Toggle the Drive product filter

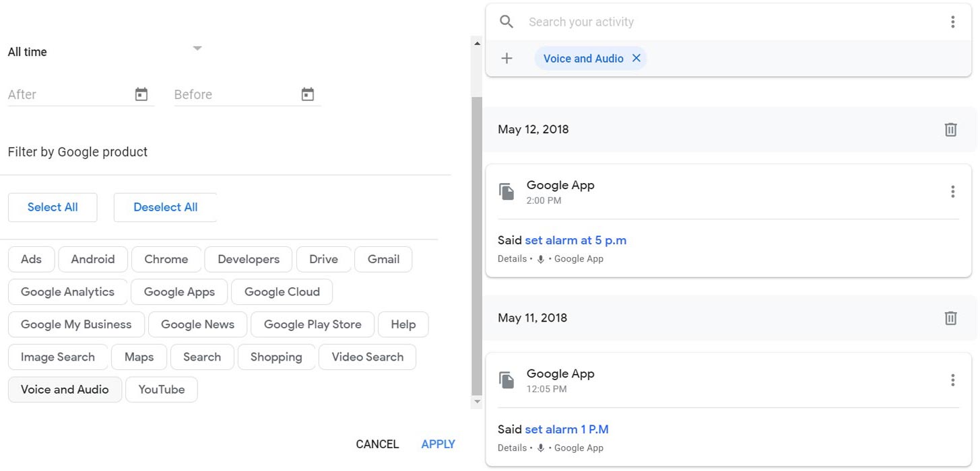point(324,259)
